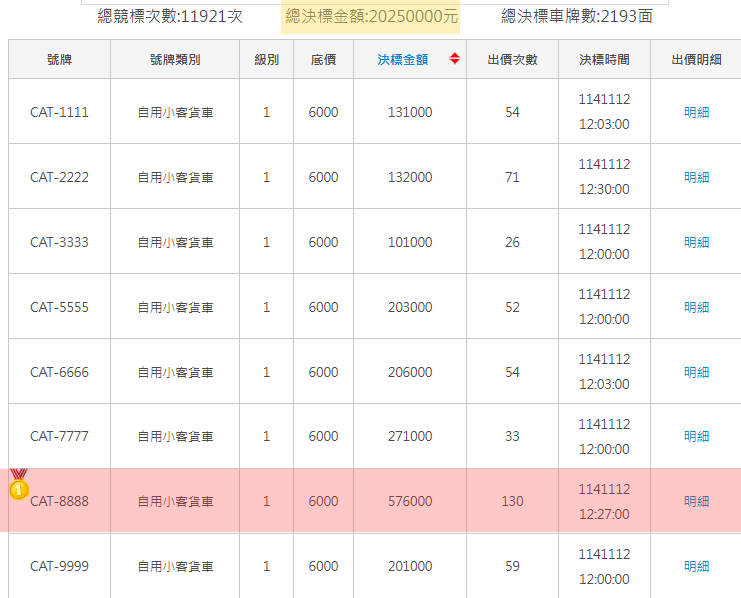Click the red sort arrows beside 決標金額
Viewport: 741px width, 598px height.
455,59
